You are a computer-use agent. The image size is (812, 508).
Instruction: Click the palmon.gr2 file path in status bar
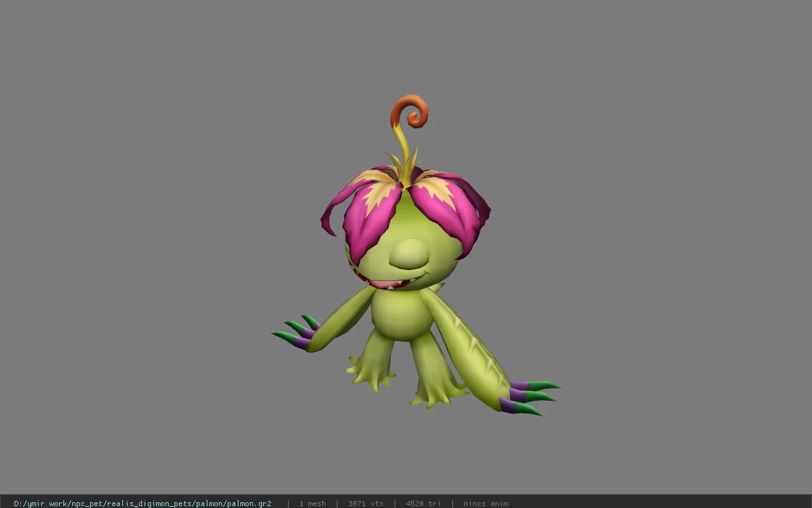tap(143, 504)
